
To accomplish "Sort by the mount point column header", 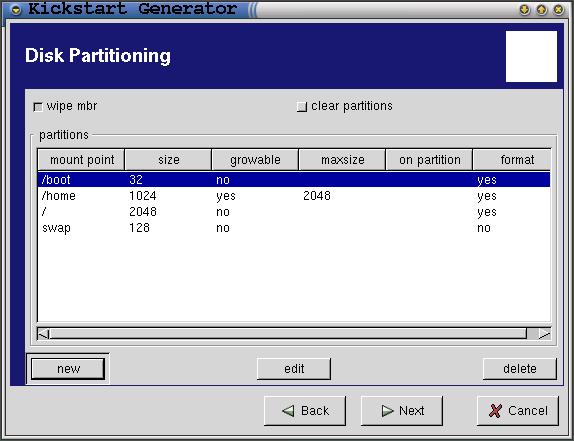I will click(81, 160).
